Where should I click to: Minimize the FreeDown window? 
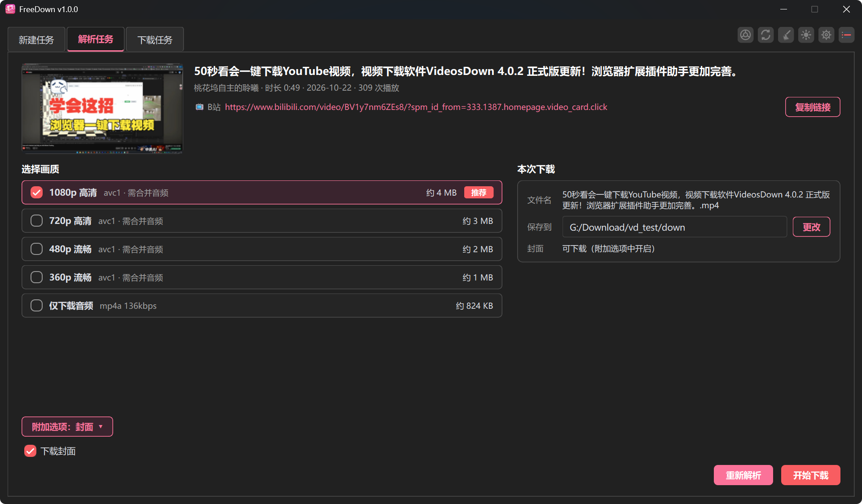pyautogui.click(x=783, y=9)
